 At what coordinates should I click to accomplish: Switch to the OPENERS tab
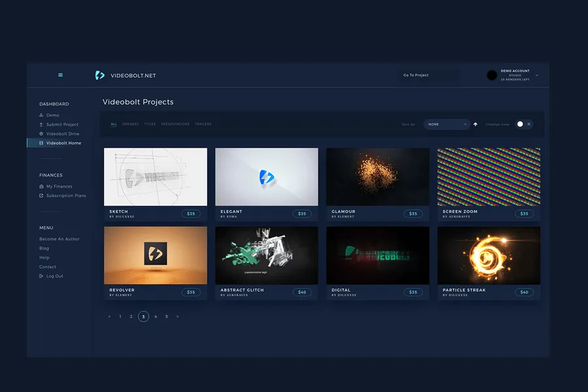click(130, 123)
